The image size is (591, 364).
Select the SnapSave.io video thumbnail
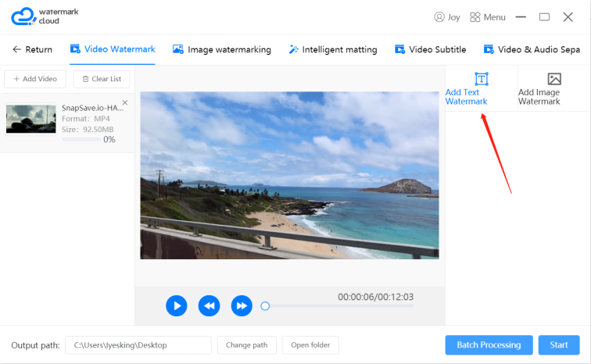pyautogui.click(x=31, y=119)
